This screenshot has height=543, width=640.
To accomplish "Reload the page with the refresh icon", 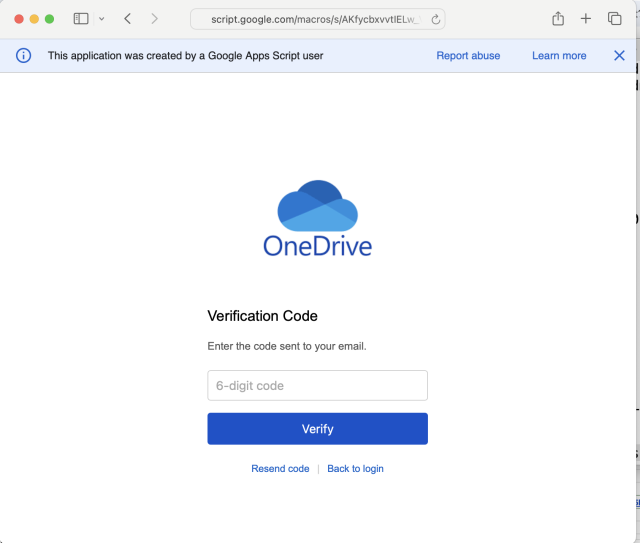I will 436,19.
